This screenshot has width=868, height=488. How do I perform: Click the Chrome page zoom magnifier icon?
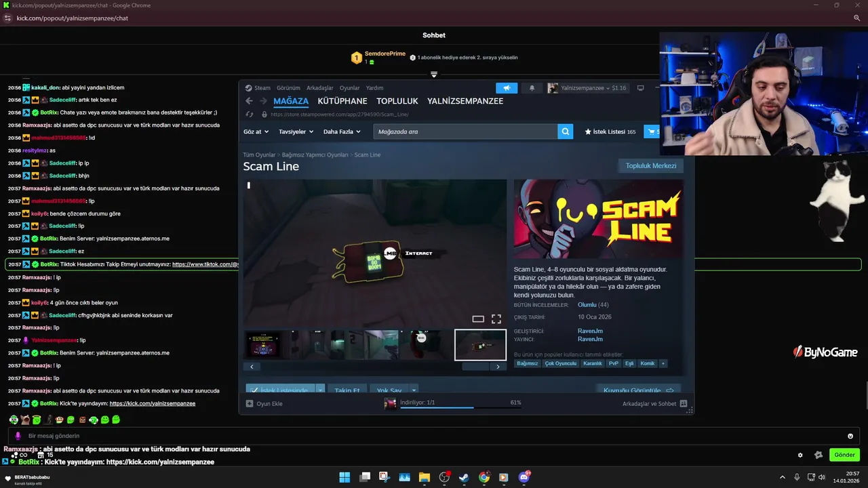tap(857, 18)
